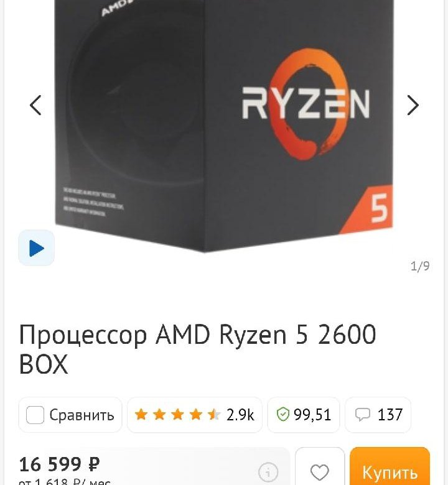
Task: Play the product video
Action: [x=37, y=248]
